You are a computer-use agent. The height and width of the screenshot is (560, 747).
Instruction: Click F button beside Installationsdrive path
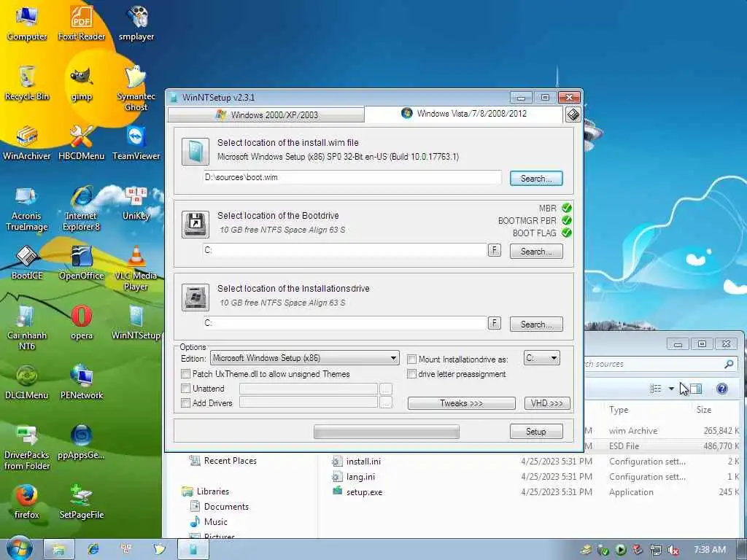495,323
